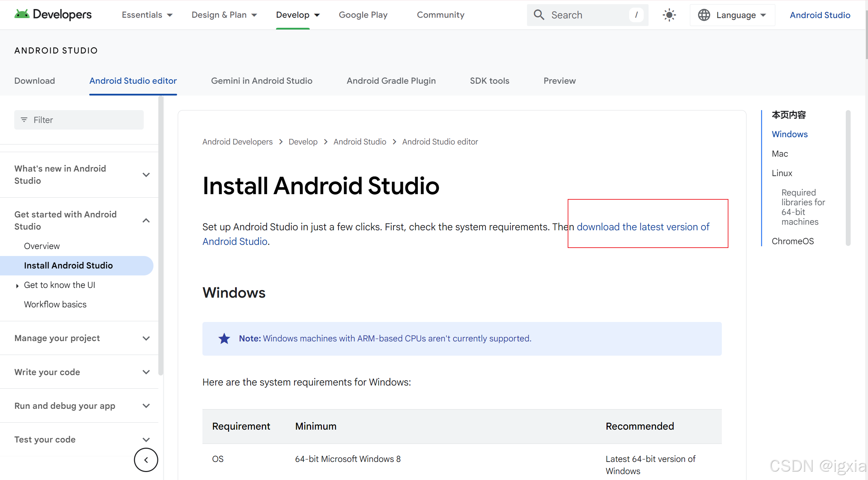This screenshot has width=868, height=480.
Task: Collapse Get started with Android Studio section
Action: [146, 221]
